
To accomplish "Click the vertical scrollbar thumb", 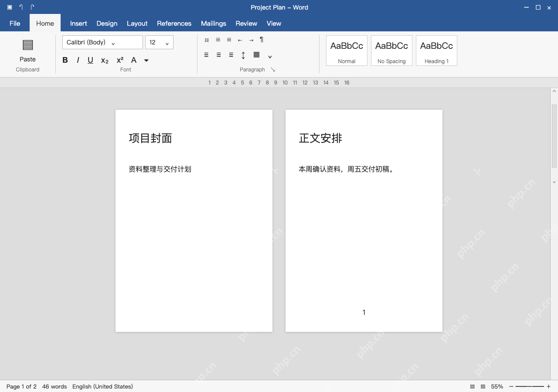I will click(x=554, y=136).
